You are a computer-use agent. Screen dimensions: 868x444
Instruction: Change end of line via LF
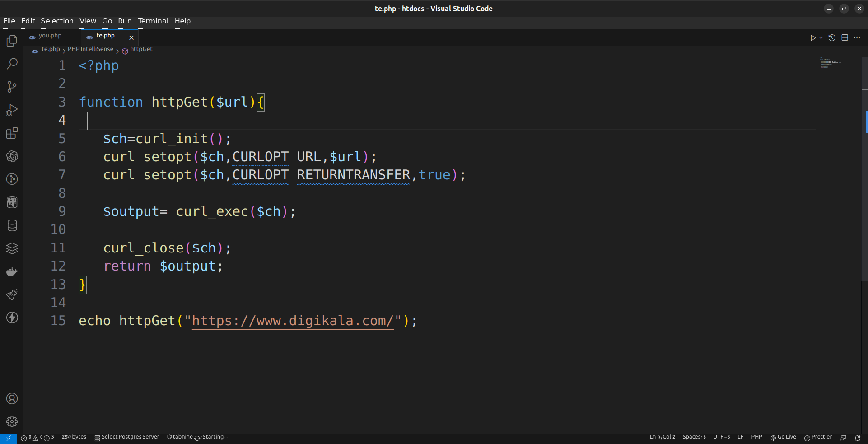[741, 437]
